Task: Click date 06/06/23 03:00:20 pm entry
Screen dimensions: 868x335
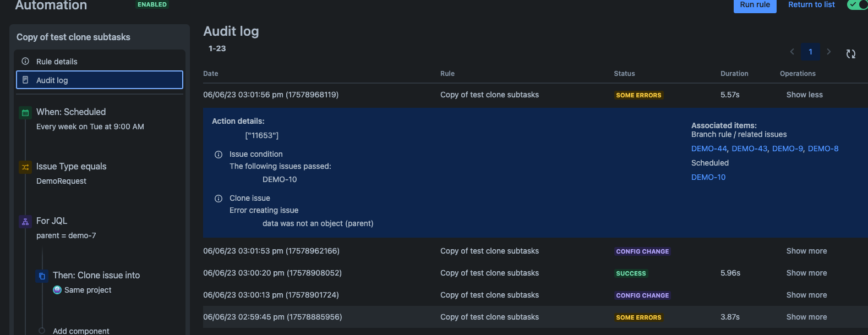Action: [x=272, y=273]
